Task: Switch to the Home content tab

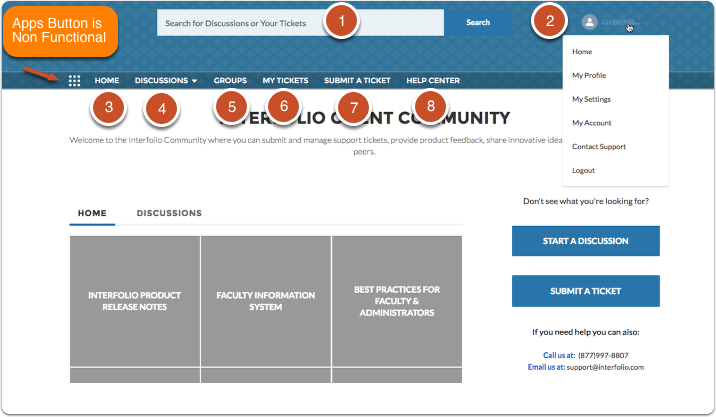Action: 92,213
